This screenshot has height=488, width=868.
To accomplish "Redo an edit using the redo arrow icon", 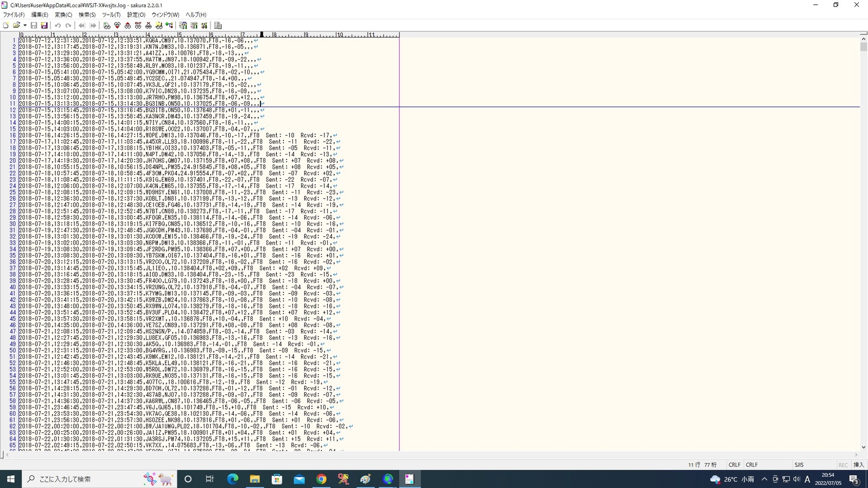I will [68, 25].
